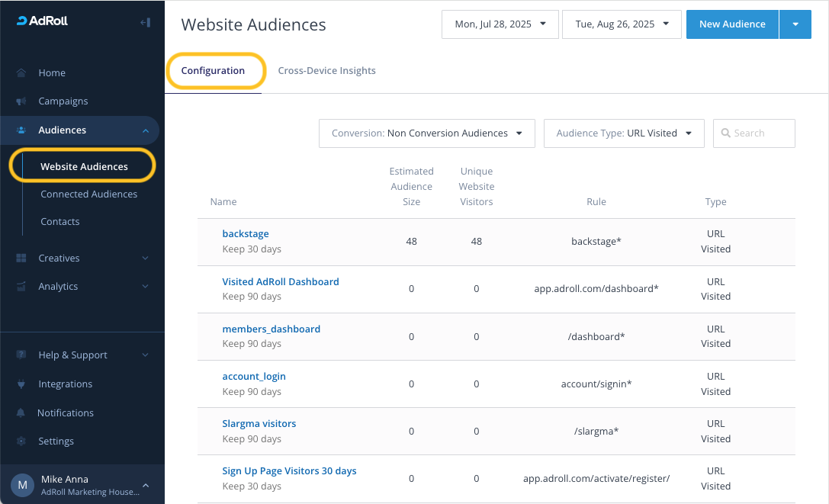Image resolution: width=829 pixels, height=504 pixels.
Task: Select the Configuration tab
Action: tap(213, 71)
